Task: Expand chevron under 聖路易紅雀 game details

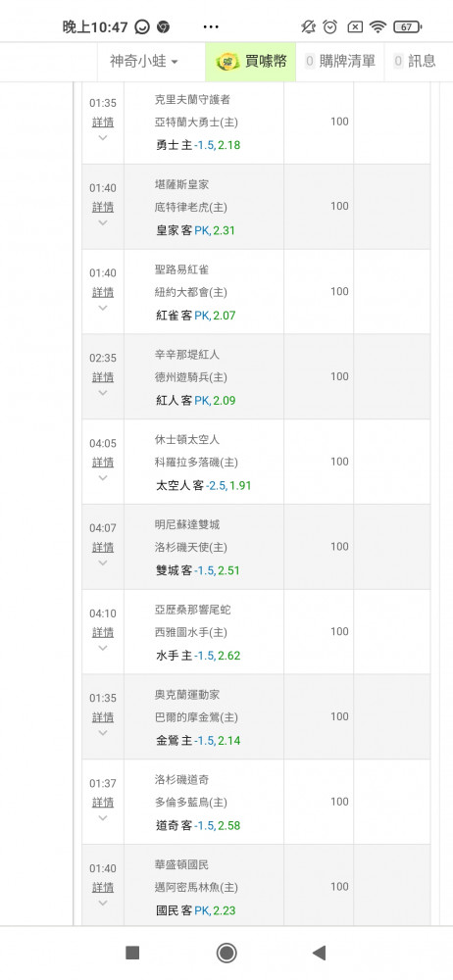Action: pos(103,308)
